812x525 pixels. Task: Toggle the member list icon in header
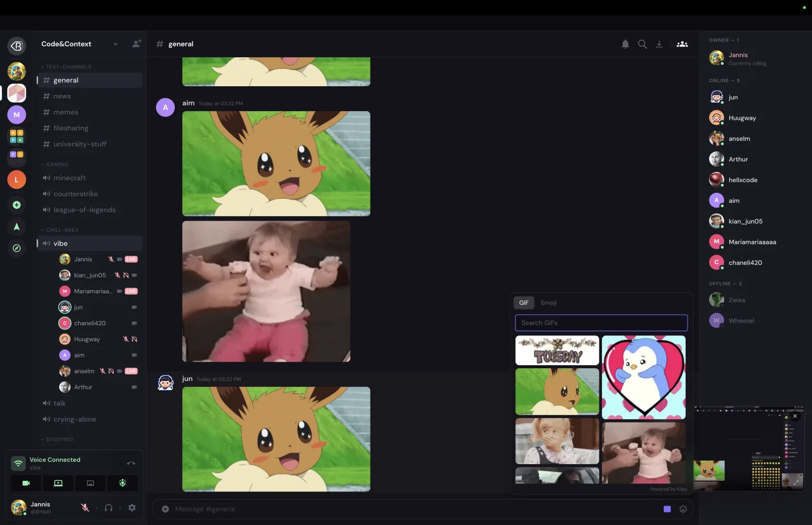pyautogui.click(x=683, y=44)
